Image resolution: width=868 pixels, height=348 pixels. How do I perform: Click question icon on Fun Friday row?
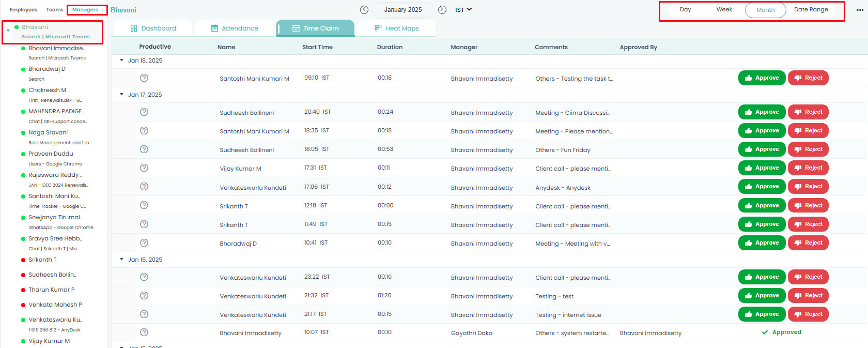click(144, 149)
